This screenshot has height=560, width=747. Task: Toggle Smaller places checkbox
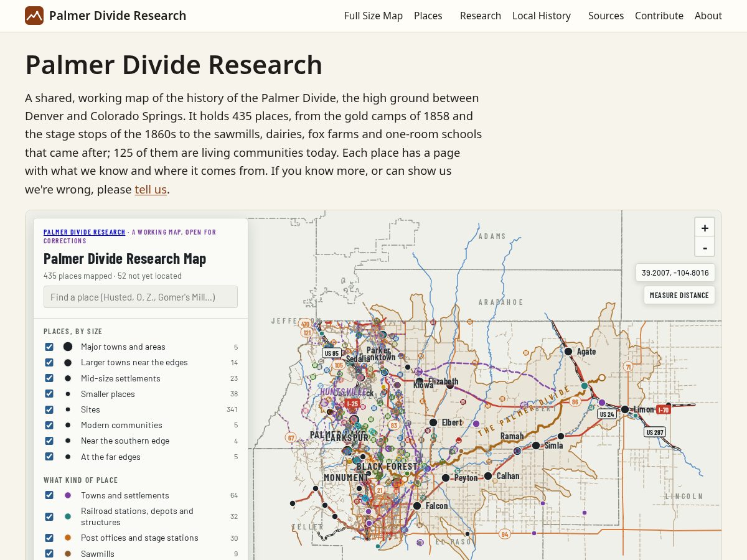(x=49, y=394)
